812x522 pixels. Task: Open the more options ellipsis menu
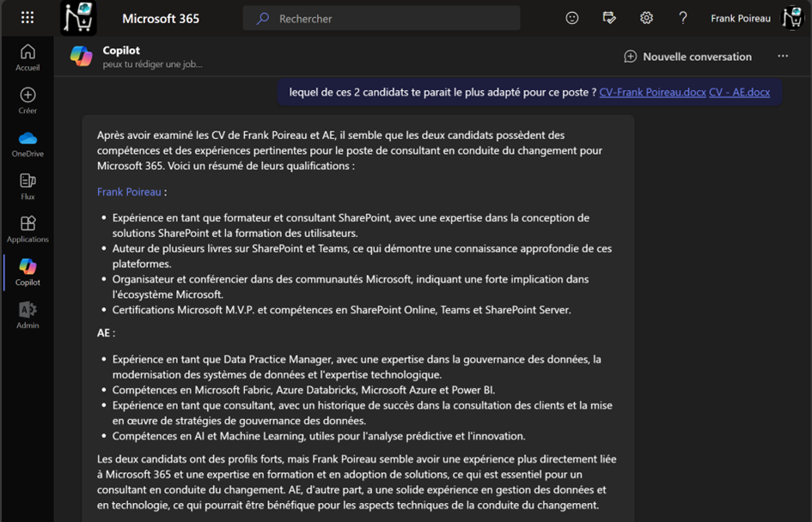(783, 56)
